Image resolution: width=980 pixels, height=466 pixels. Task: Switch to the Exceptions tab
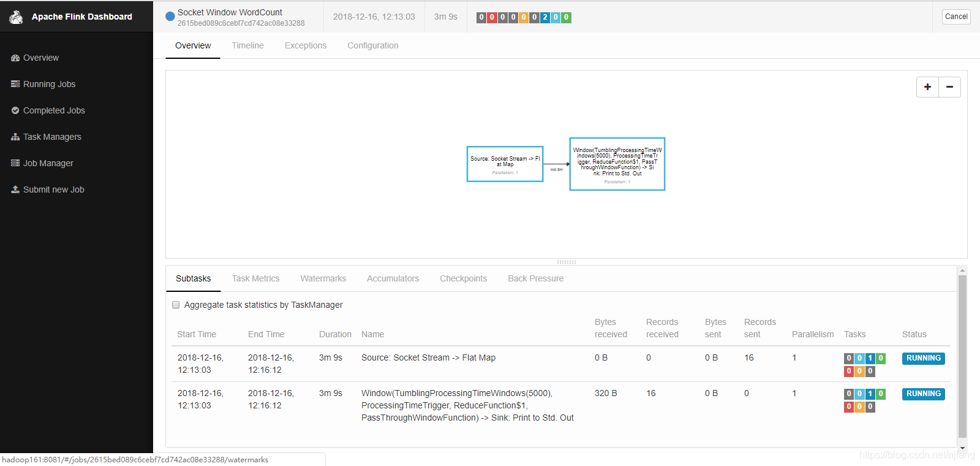[x=306, y=45]
